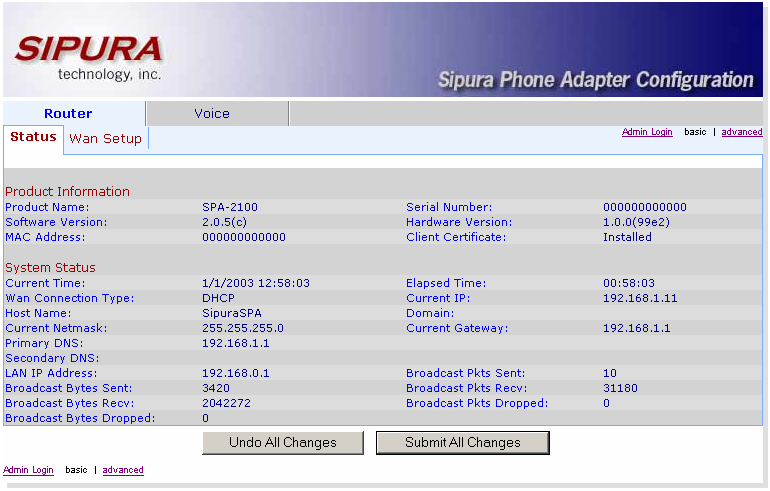Click the Wan Connection Type: label
Viewport: 770px width, 491px height.
pos(69,299)
